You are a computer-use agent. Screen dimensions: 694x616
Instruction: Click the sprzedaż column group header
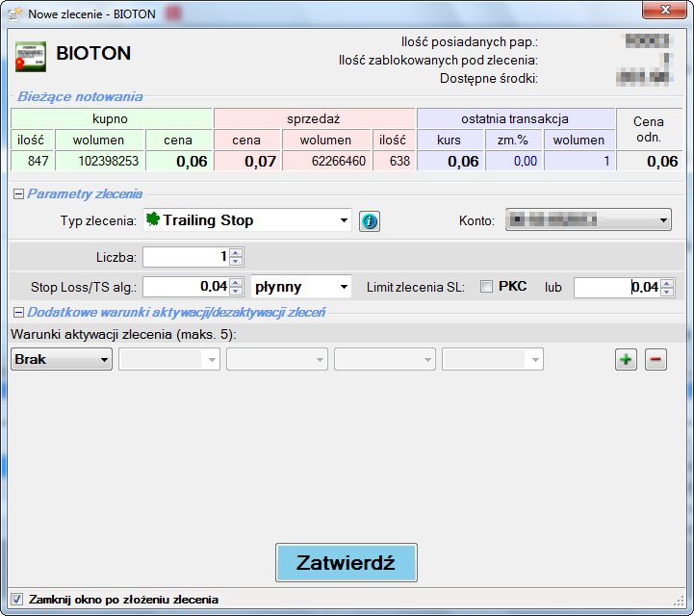[x=314, y=118]
